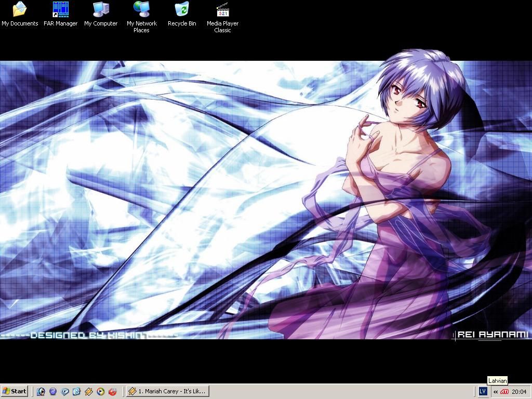Viewport: 532px width, 399px height.
Task: Select the Recycle Bin icon
Action: coord(182,14)
